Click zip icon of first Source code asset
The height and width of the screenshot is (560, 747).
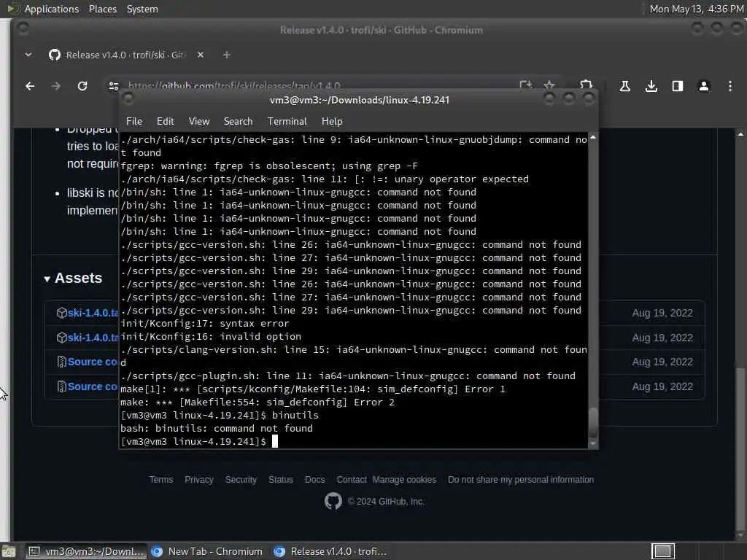[x=61, y=362]
